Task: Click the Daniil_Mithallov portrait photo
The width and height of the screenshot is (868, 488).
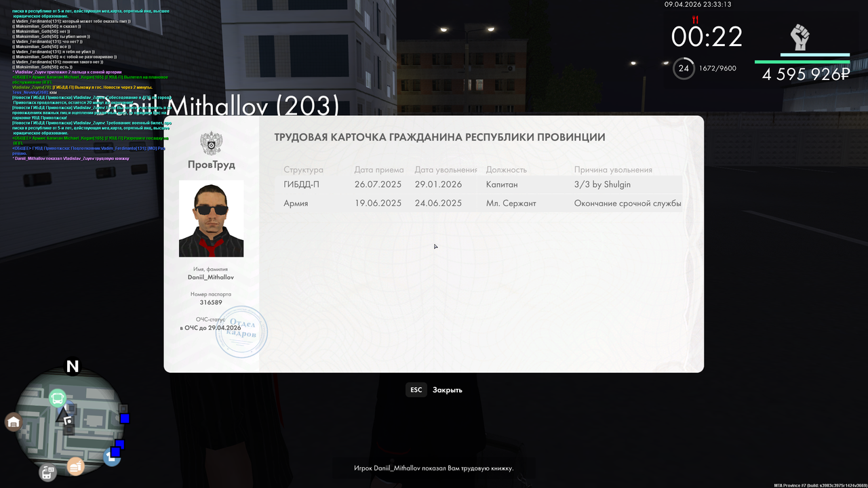Action: [211, 218]
